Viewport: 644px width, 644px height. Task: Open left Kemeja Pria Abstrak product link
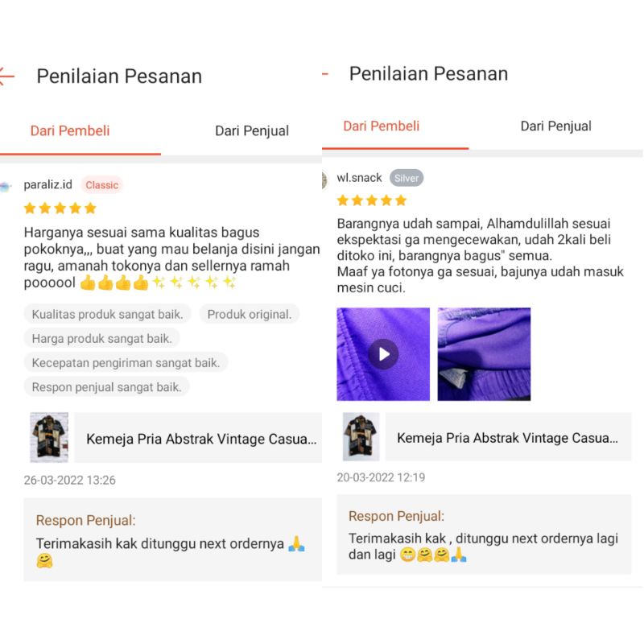click(x=198, y=438)
